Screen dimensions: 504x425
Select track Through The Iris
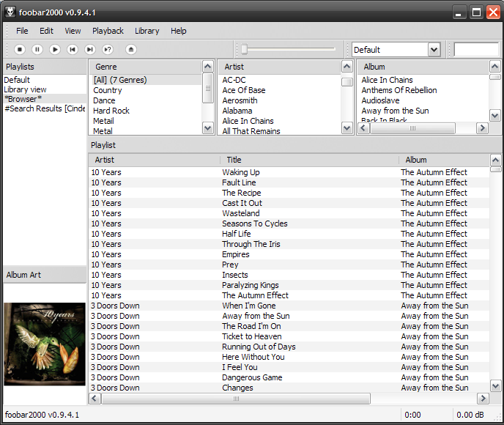point(289,244)
